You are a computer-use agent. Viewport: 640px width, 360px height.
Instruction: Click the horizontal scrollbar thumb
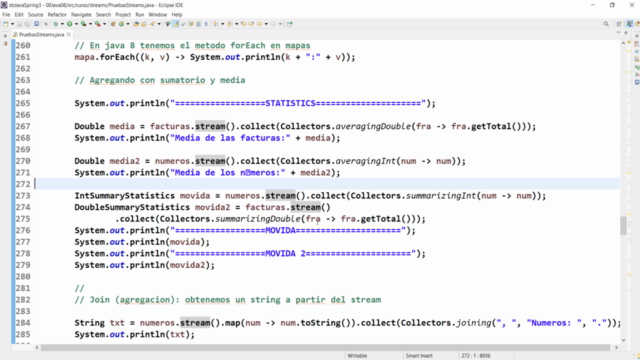[x=325, y=347]
